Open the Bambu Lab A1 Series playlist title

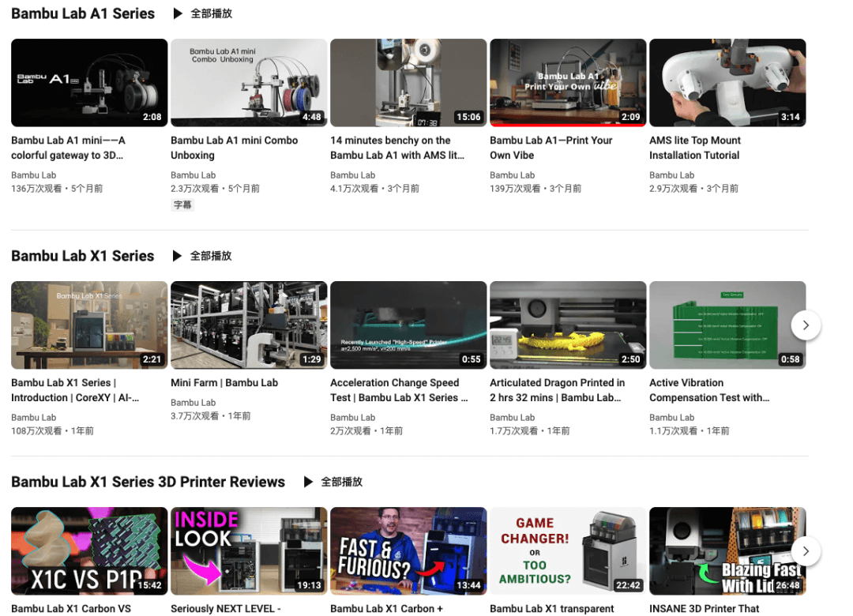click(x=83, y=13)
